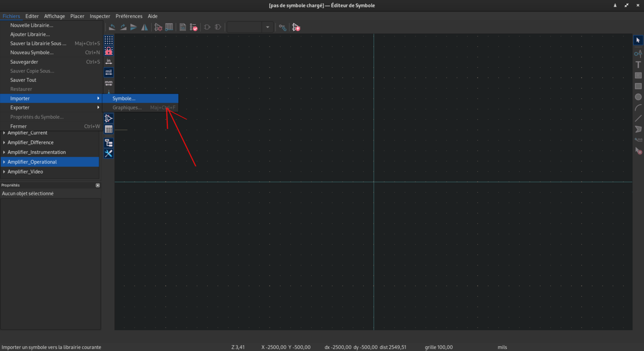Open the Placer menu

point(77,16)
